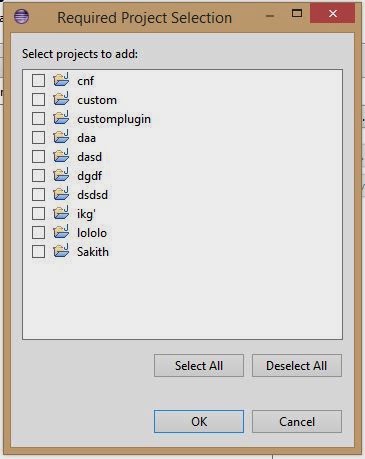Select the lololo project name
Screen dimensions: 365x459
[x=92, y=233]
